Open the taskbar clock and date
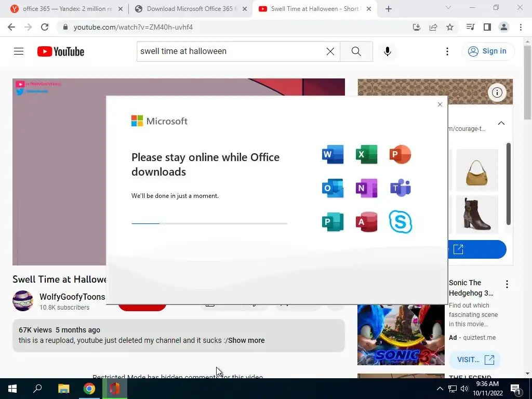This screenshot has height=399, width=532. (x=487, y=389)
